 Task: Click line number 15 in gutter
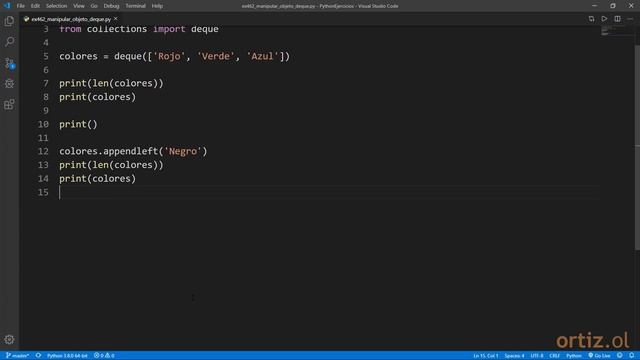click(x=43, y=192)
